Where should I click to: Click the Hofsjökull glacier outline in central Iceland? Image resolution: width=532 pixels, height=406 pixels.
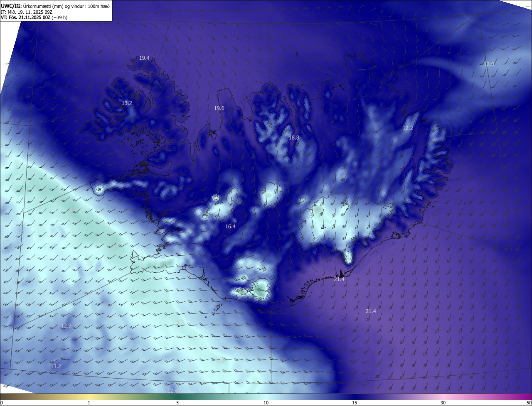271,195
